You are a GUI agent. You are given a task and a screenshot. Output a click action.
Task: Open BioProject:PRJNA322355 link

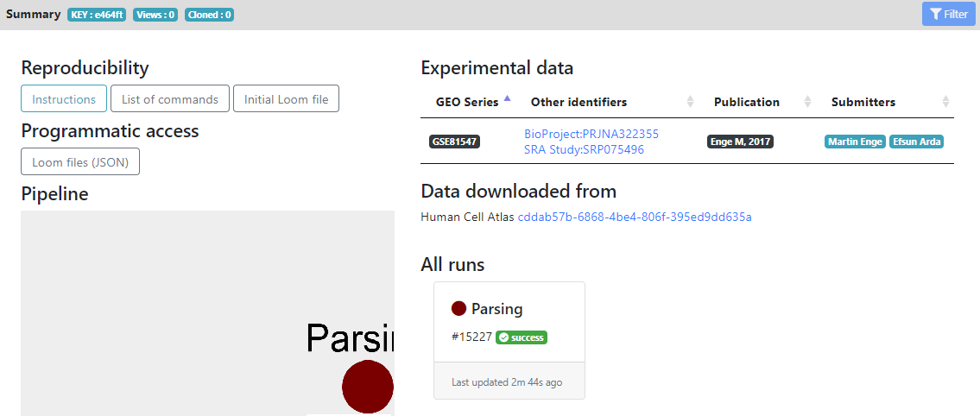pyautogui.click(x=591, y=134)
